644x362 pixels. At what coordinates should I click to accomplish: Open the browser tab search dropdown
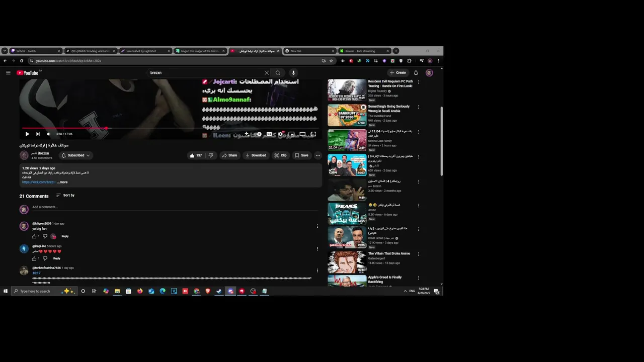(x=5, y=51)
